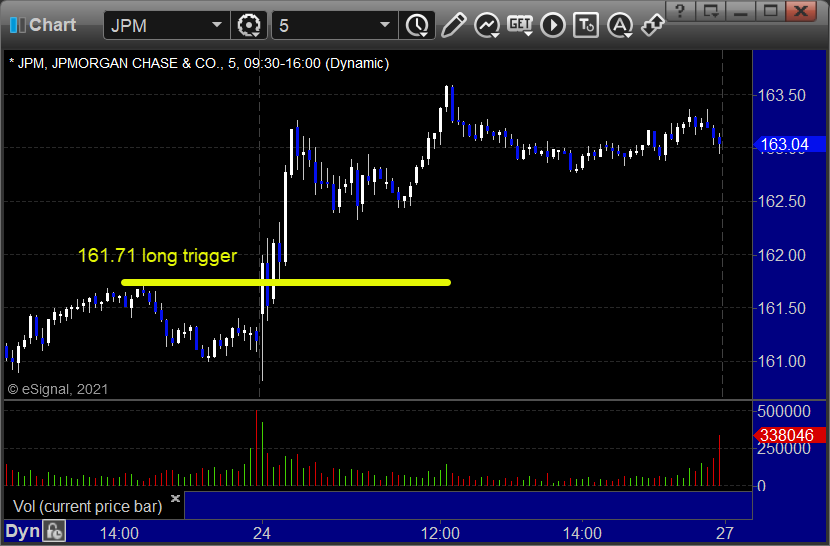830x546 pixels.
Task: Click the Chart title label
Action: 52,24
